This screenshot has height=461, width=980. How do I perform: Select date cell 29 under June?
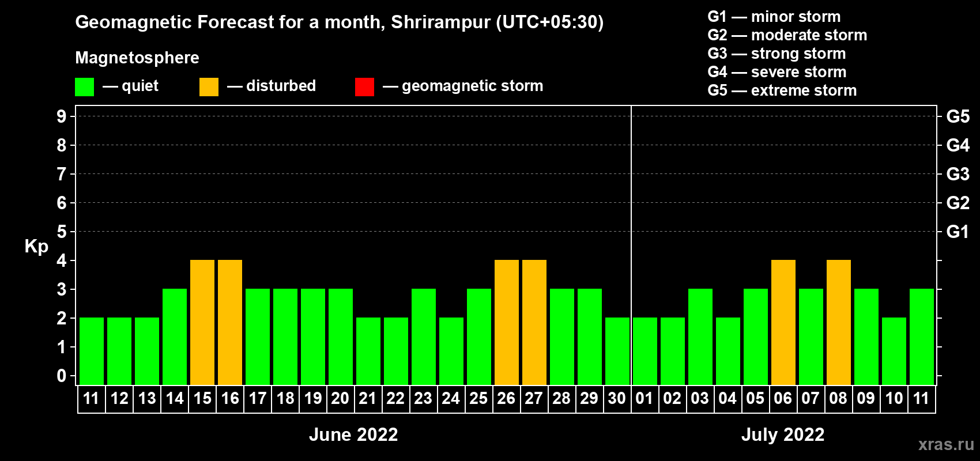click(590, 399)
